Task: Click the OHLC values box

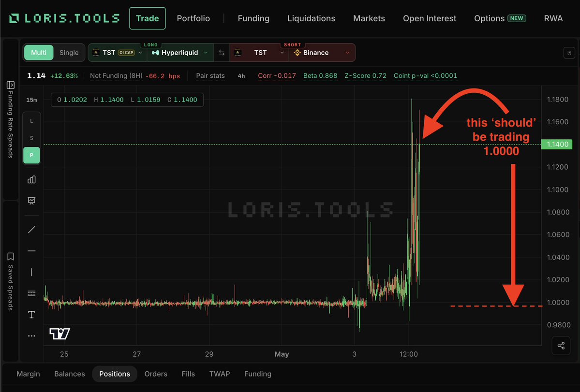Action: 127,100
